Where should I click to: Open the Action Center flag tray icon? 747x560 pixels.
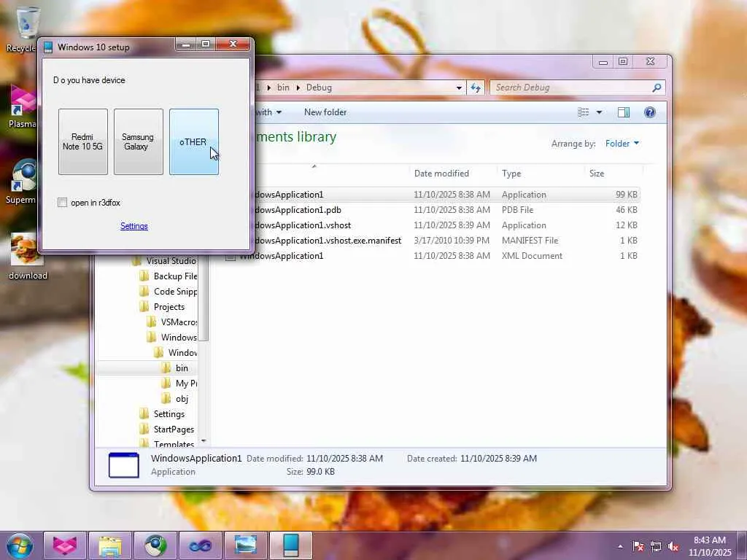(638, 546)
